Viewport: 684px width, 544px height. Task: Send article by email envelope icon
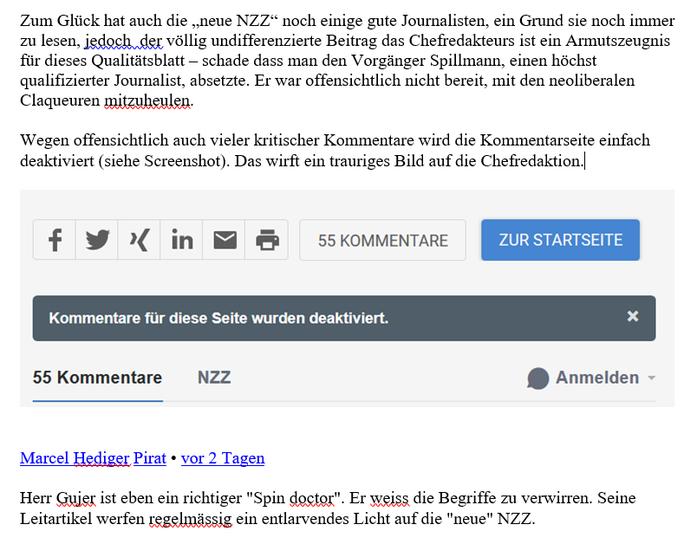pos(224,240)
